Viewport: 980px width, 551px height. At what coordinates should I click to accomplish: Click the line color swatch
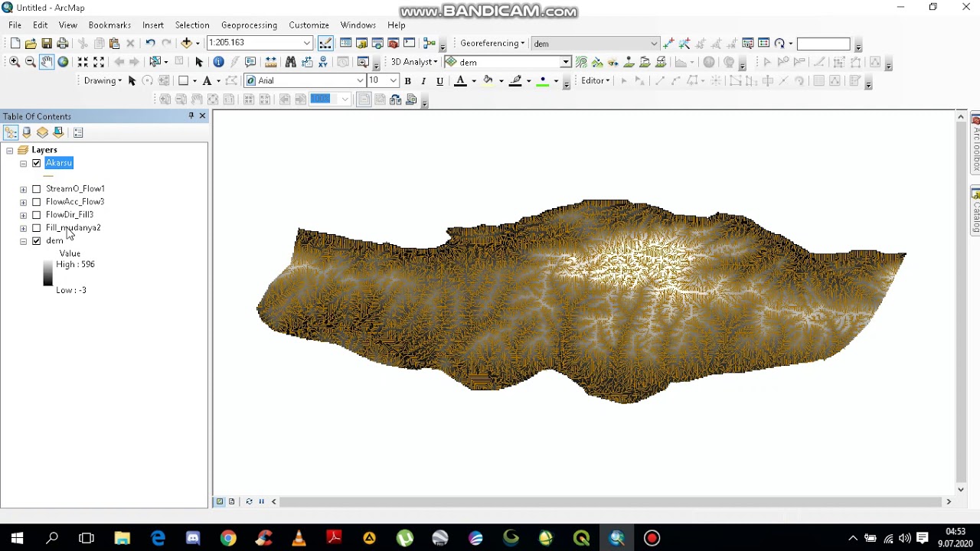click(x=515, y=81)
